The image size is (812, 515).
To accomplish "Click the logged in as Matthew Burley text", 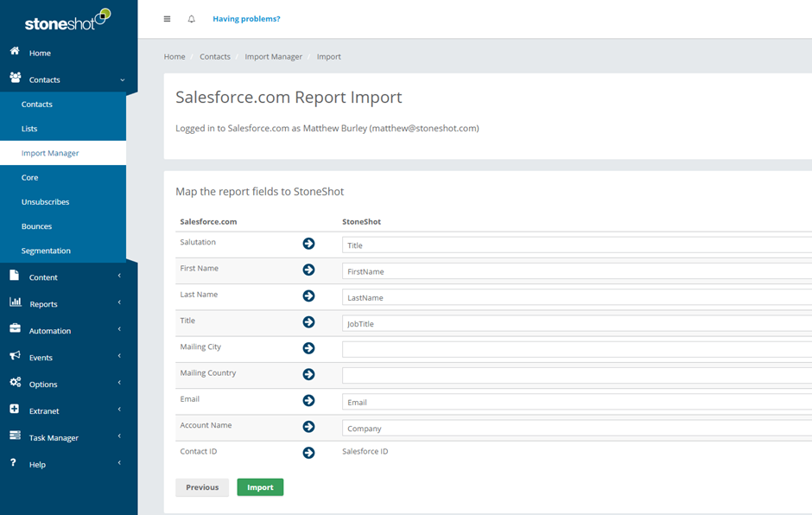I will point(327,128).
